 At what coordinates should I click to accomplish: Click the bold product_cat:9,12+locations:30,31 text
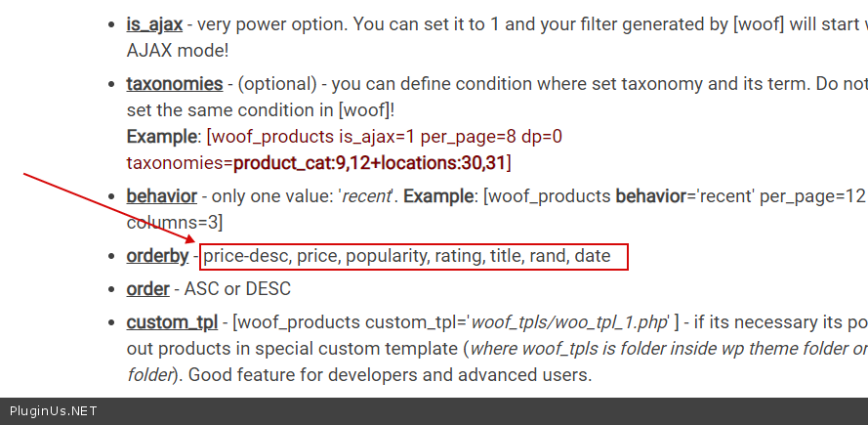pyautogui.click(x=371, y=161)
